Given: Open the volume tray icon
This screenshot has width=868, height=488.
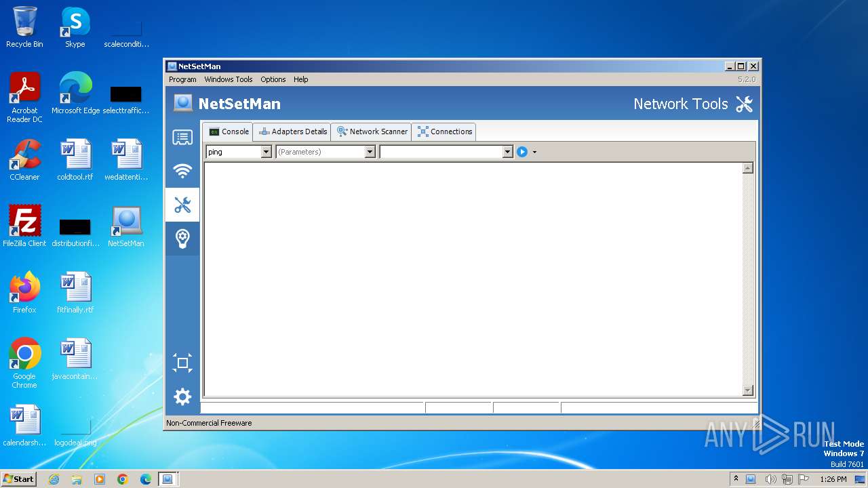Looking at the screenshot, I should tap(770, 479).
